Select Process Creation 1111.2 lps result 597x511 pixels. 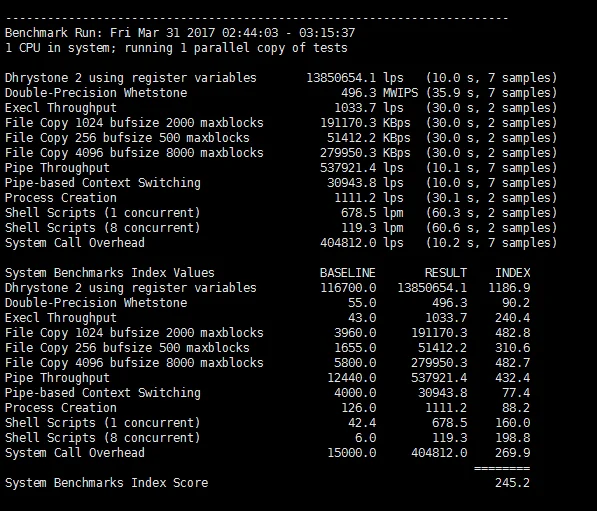click(369, 198)
